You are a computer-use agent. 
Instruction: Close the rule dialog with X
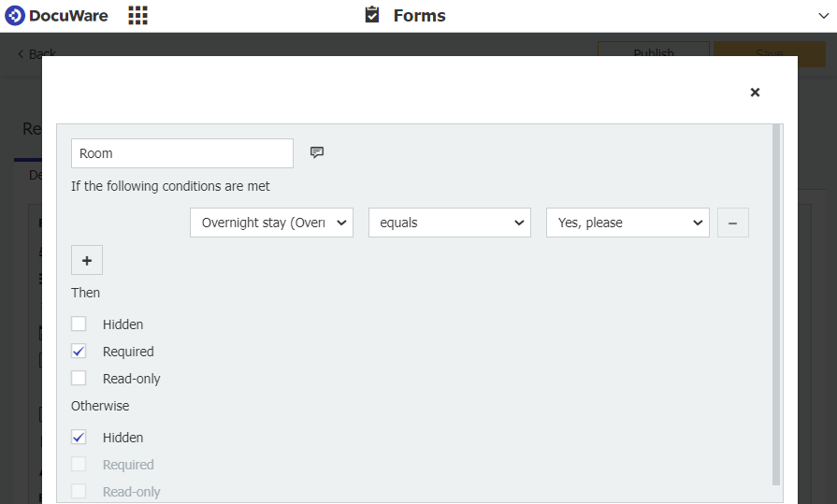click(x=755, y=92)
